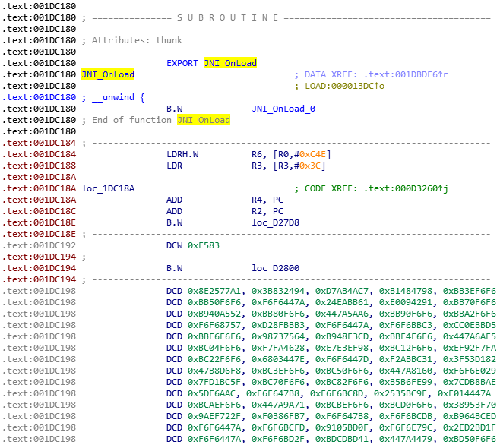Select data value 0x3B832494
This screenshot has height=448, width=500.
[x=278, y=291]
